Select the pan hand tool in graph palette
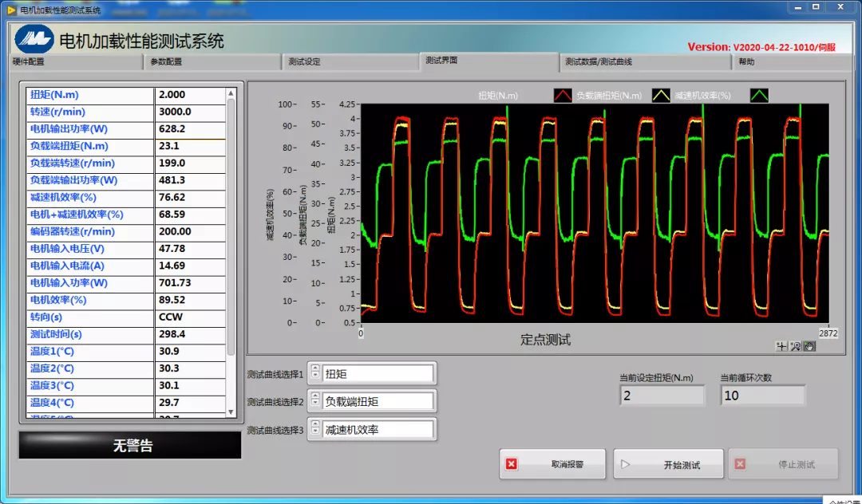This screenshot has width=862, height=504. click(x=809, y=346)
